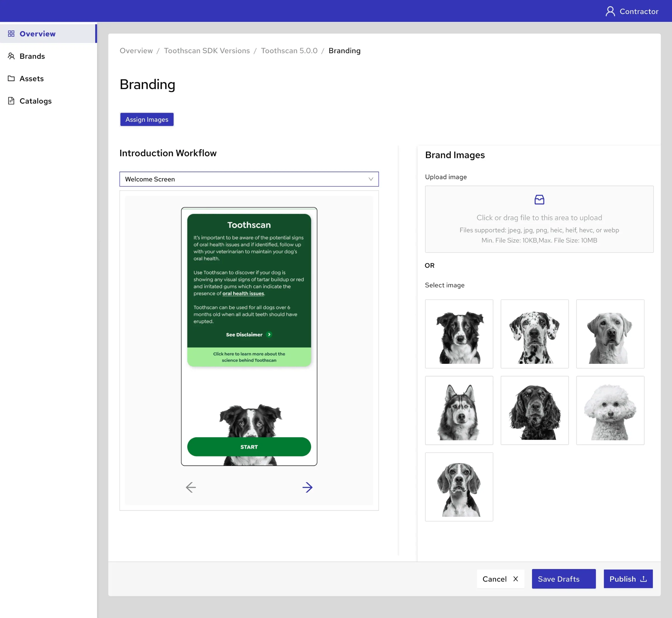
Task: Click Overview breadcrumb link
Action: [x=136, y=50]
